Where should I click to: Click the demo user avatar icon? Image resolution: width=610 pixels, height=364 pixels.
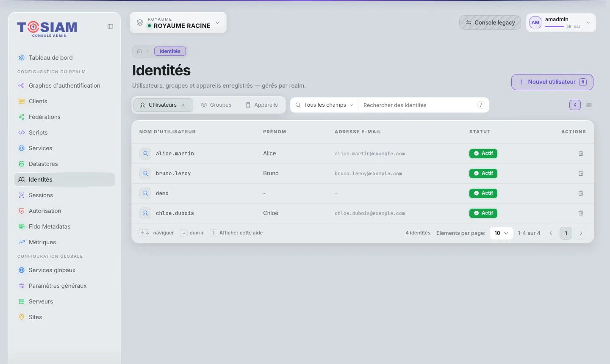pos(145,193)
